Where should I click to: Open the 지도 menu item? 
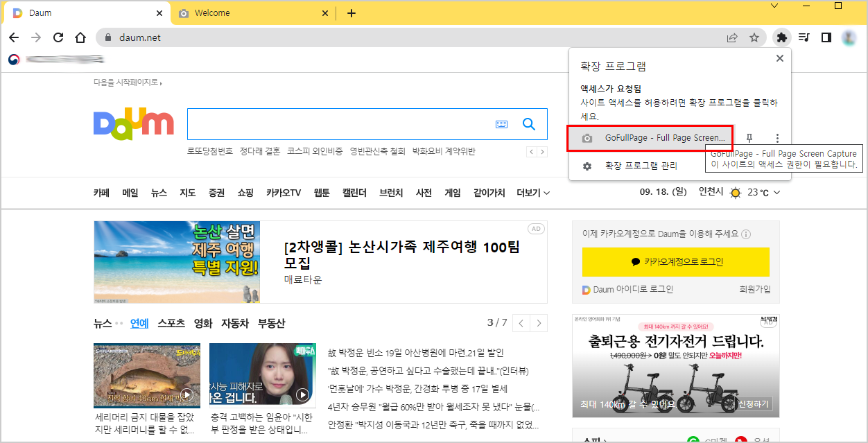click(x=187, y=193)
